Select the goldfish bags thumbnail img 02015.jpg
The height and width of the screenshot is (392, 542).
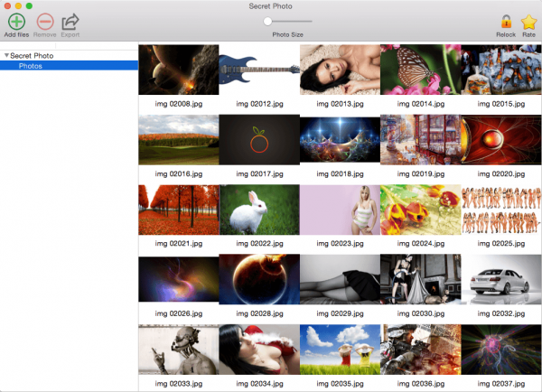tap(501, 70)
